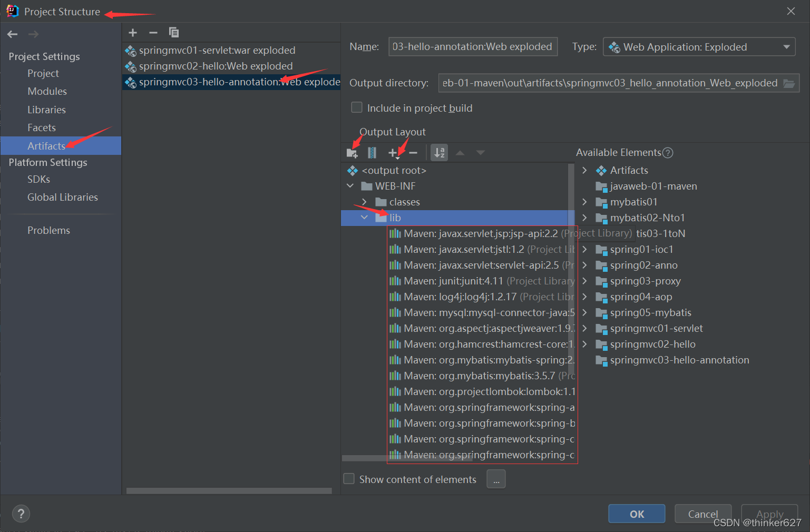Image resolution: width=810 pixels, height=532 pixels.
Task: Collapse the lib folder
Action: coord(364,218)
